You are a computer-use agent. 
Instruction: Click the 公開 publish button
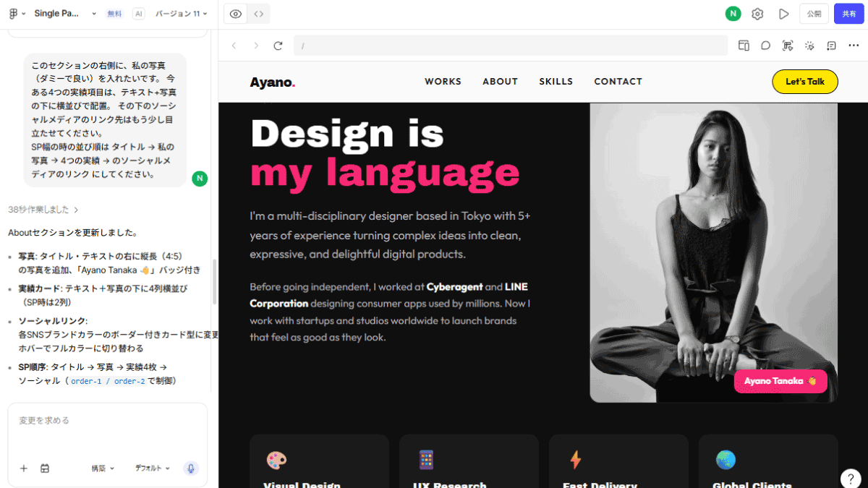[814, 14]
